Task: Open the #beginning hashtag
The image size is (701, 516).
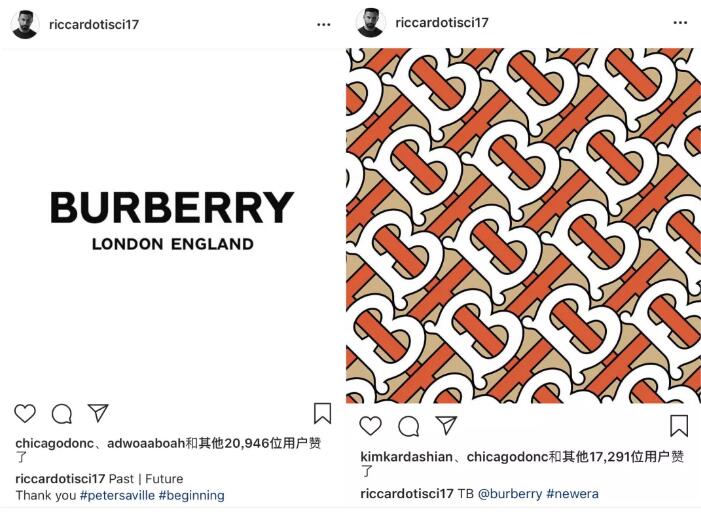Action: pyautogui.click(x=191, y=495)
